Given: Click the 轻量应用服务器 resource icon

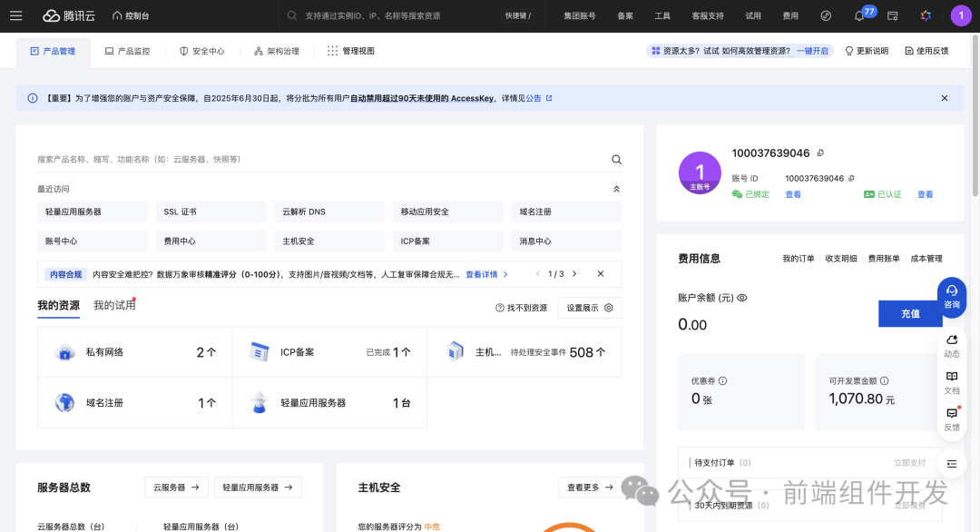Looking at the screenshot, I should (261, 402).
